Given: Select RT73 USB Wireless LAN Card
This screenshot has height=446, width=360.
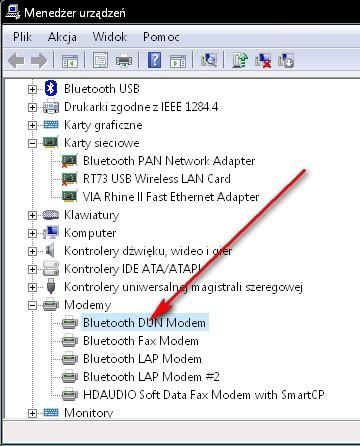Looking at the screenshot, I should click(157, 179).
